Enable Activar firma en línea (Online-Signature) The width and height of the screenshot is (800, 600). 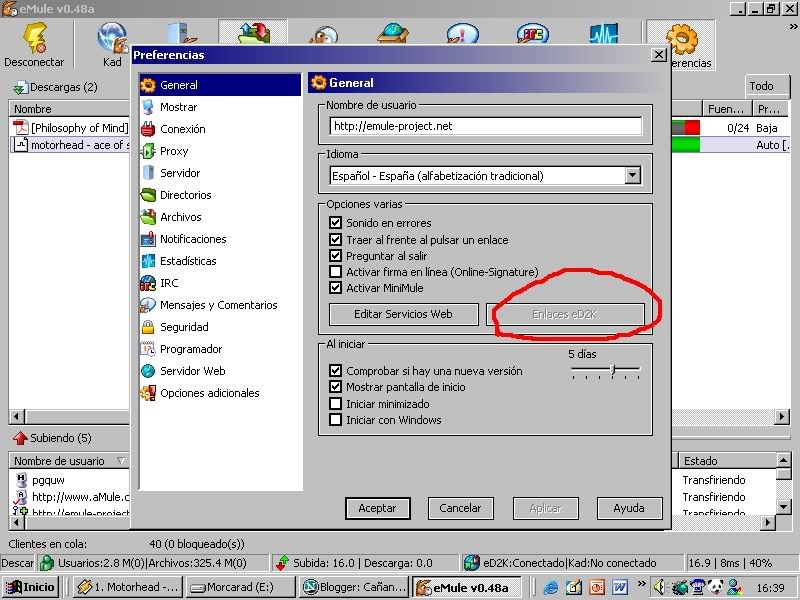pos(335,272)
